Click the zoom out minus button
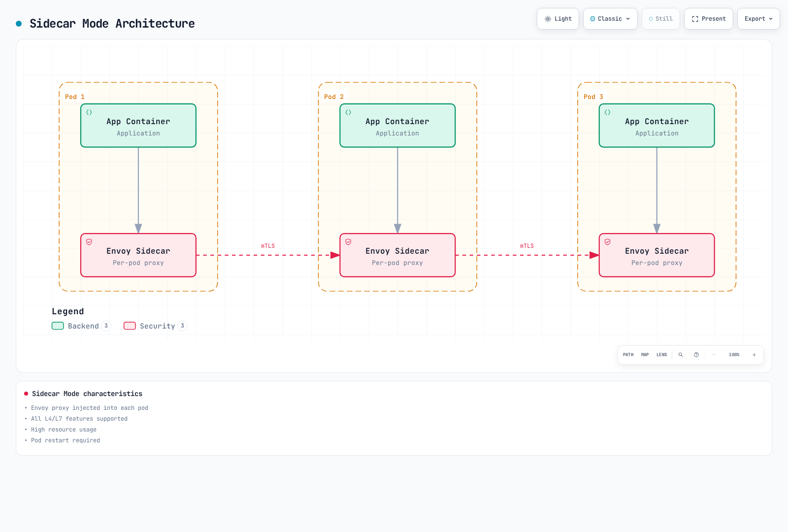Viewport: 788px width, 532px height. [x=714, y=355]
